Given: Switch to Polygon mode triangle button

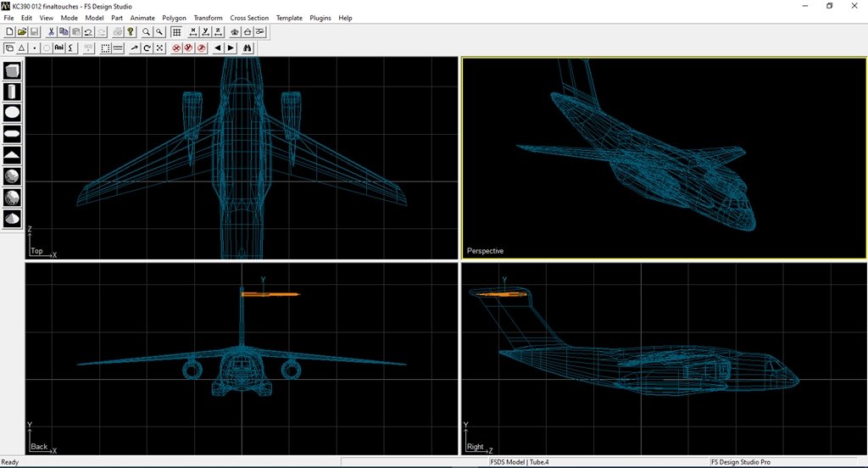Looking at the screenshot, I should (22, 48).
